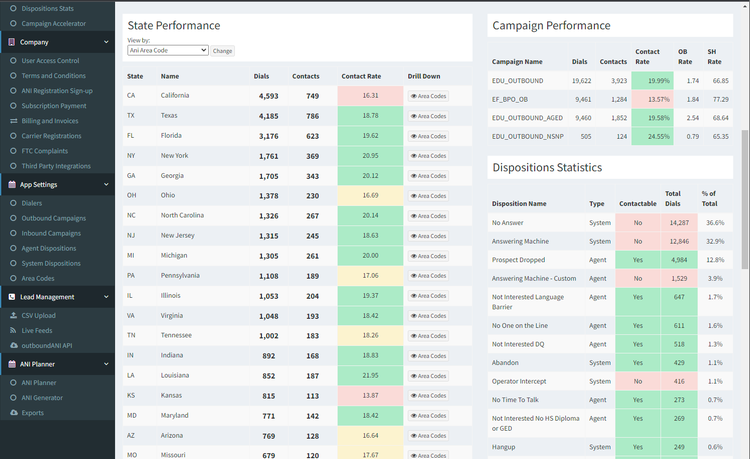
Task: Go to Outbound Campaigns
Action: (54, 218)
